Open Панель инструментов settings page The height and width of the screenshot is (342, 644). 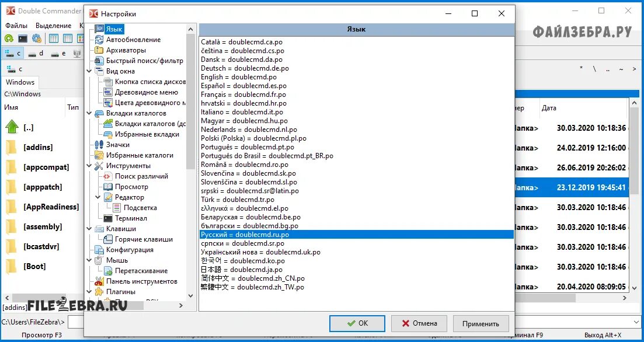pyautogui.click(x=142, y=281)
